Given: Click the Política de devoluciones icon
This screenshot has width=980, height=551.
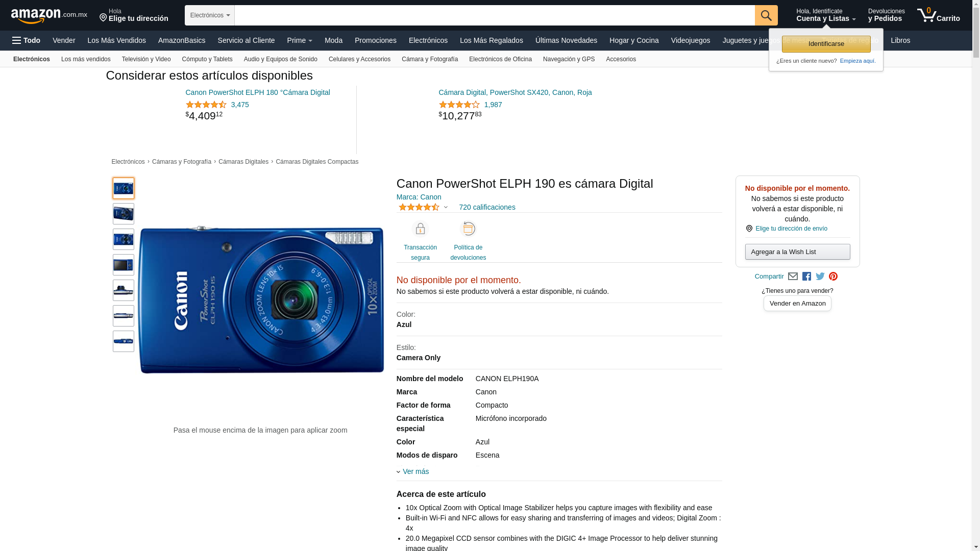Looking at the screenshot, I should coord(468,229).
